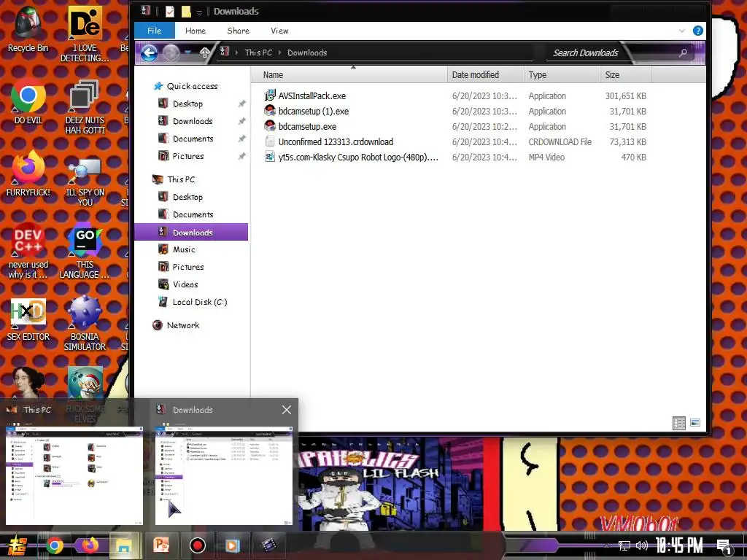Close the Downloads thumbnail preview
Image resolution: width=747 pixels, height=560 pixels.
(x=286, y=410)
